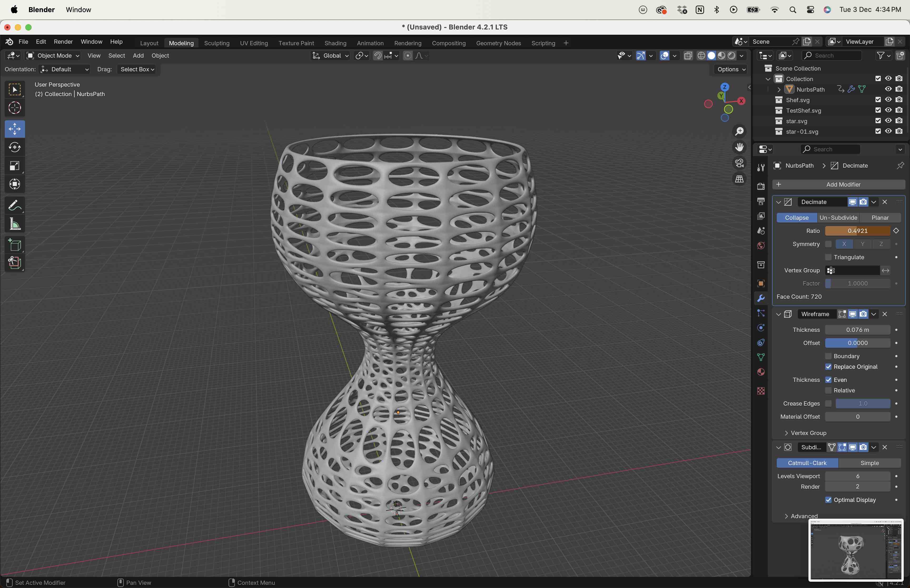Open the Tool properties tab
910x588 pixels.
pyautogui.click(x=761, y=167)
